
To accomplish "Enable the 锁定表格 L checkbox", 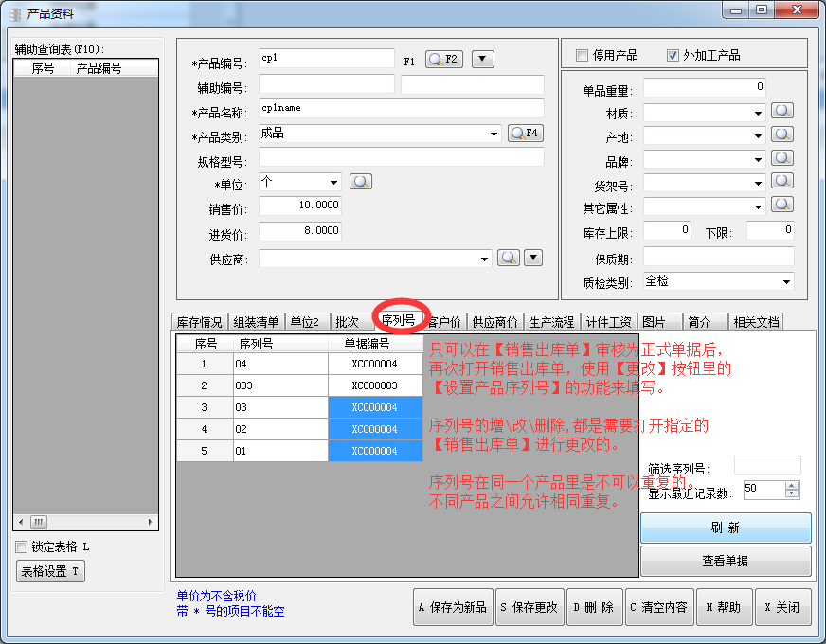I will 21,546.
